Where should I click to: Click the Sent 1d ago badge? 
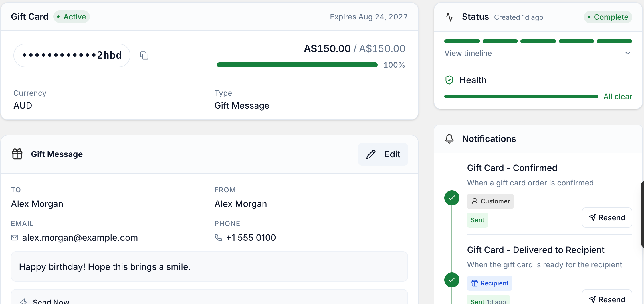pos(488,300)
